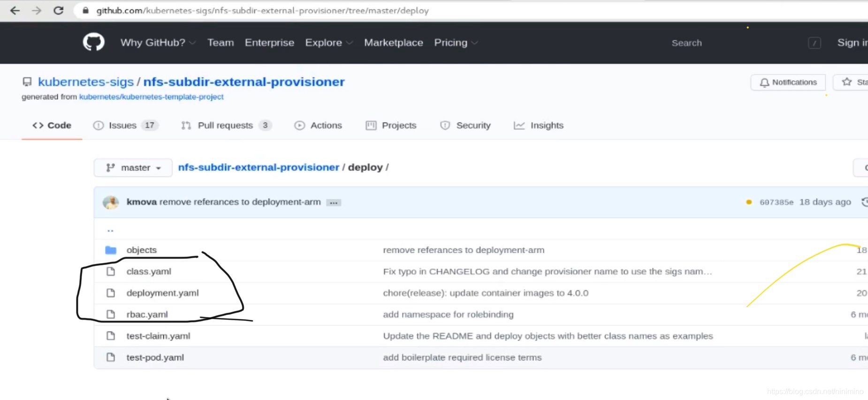Click the Notifications bell button
868x400 pixels.
pos(788,82)
